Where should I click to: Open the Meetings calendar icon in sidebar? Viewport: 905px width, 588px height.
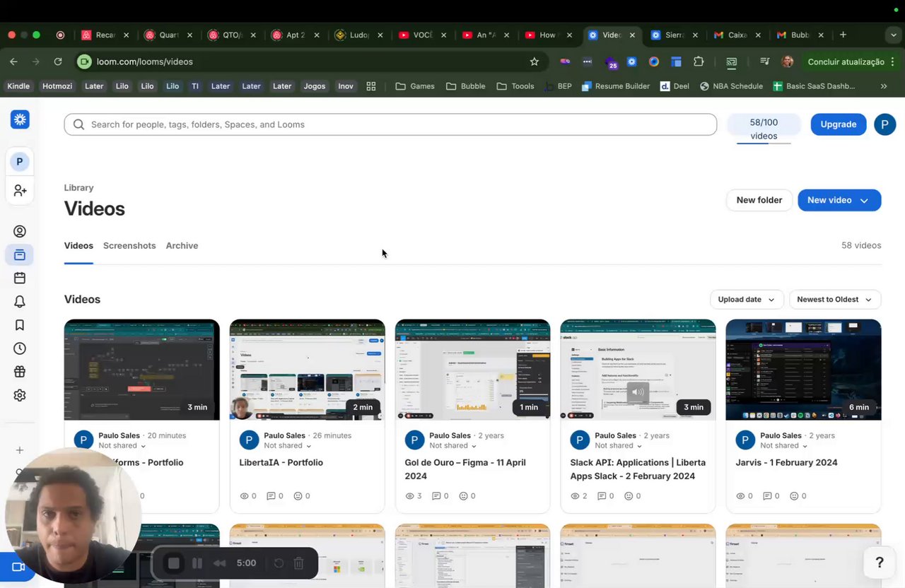20,278
